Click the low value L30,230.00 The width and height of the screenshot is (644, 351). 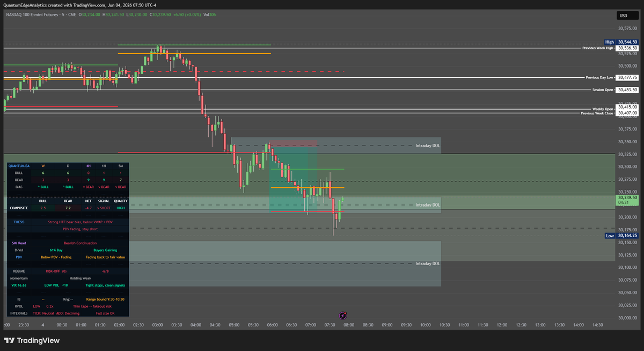(x=137, y=14)
